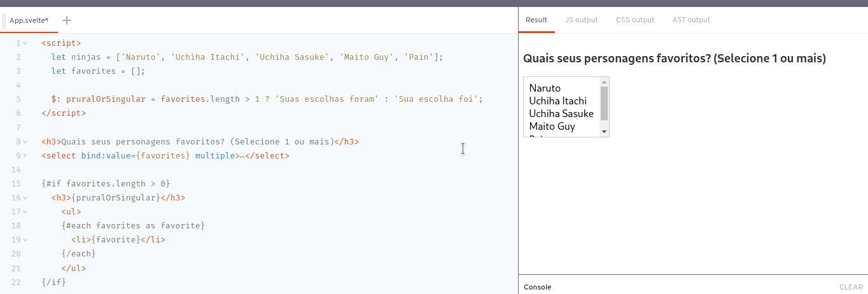Image resolution: width=868 pixels, height=294 pixels.
Task: Grab the drag handle beside App.svelte
Action: tap(4, 20)
